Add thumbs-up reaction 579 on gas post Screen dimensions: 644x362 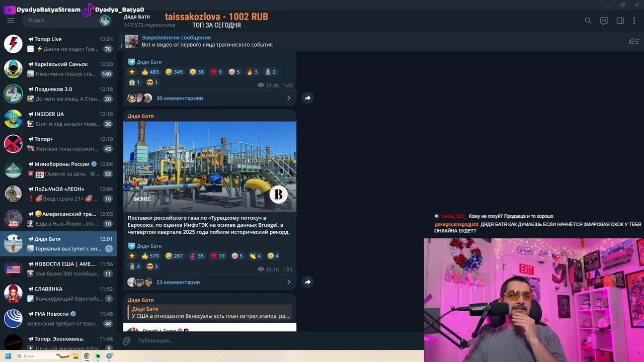[x=150, y=256]
